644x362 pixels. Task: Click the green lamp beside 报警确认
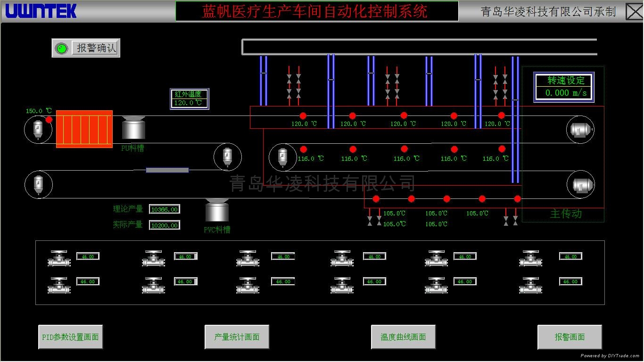tap(61, 48)
